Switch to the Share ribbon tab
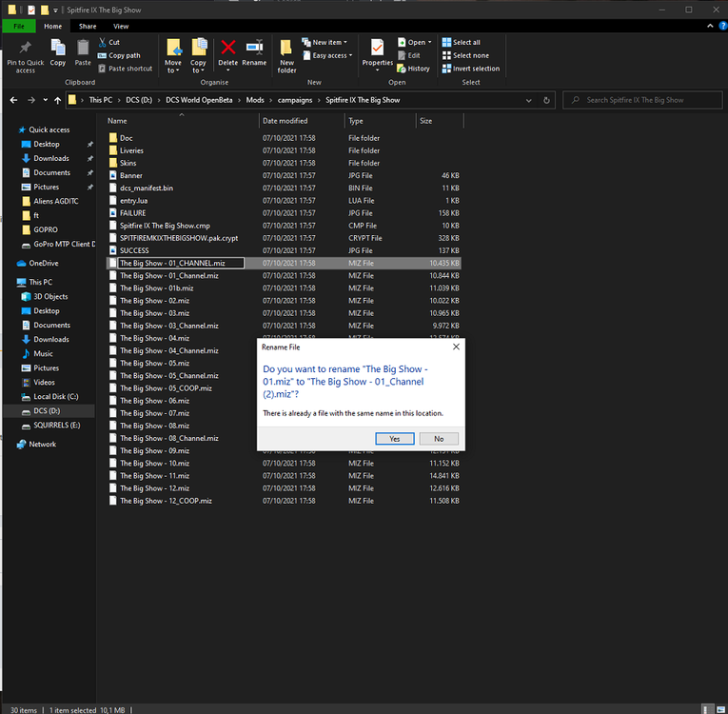Viewport: 728px width, 714px height. pos(88,27)
